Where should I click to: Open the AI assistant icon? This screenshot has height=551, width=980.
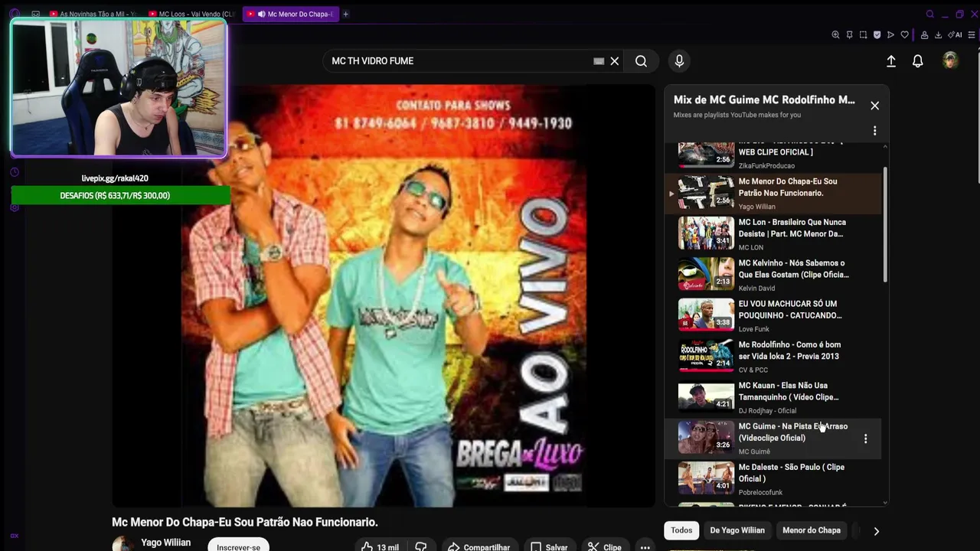[955, 34]
